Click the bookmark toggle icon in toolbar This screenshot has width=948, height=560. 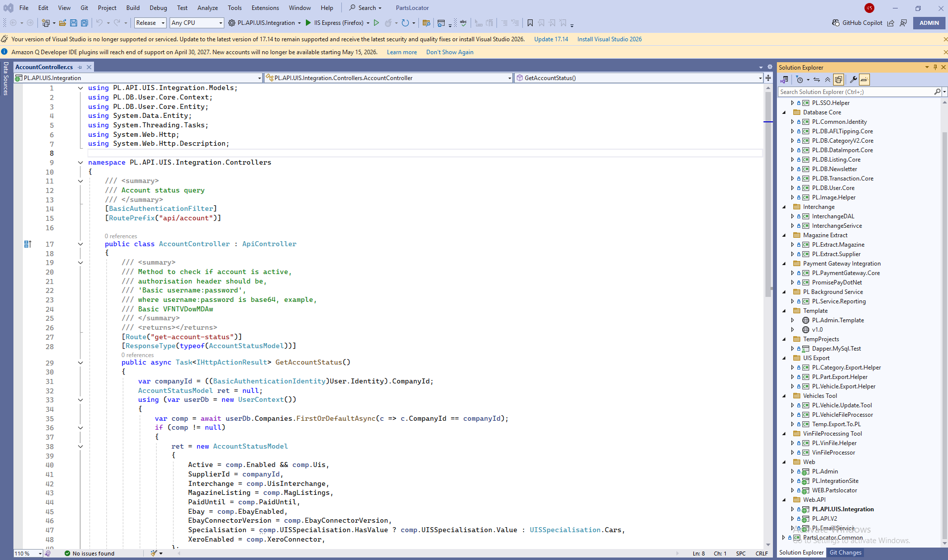point(530,23)
